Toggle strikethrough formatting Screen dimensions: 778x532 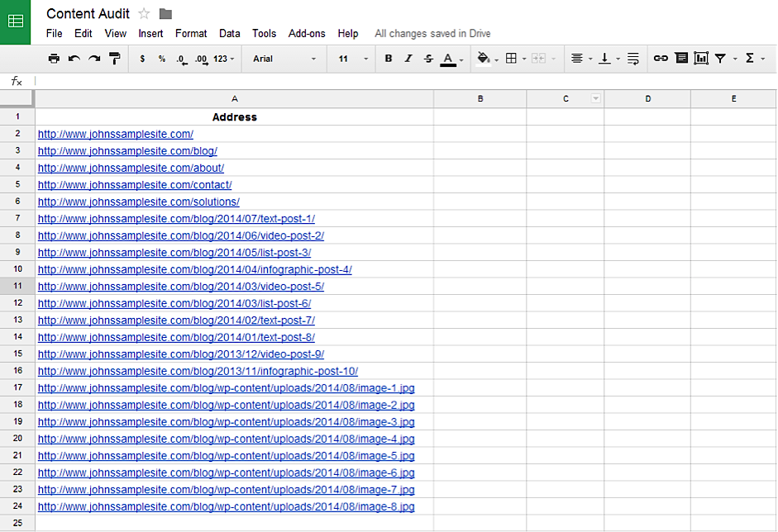427,59
